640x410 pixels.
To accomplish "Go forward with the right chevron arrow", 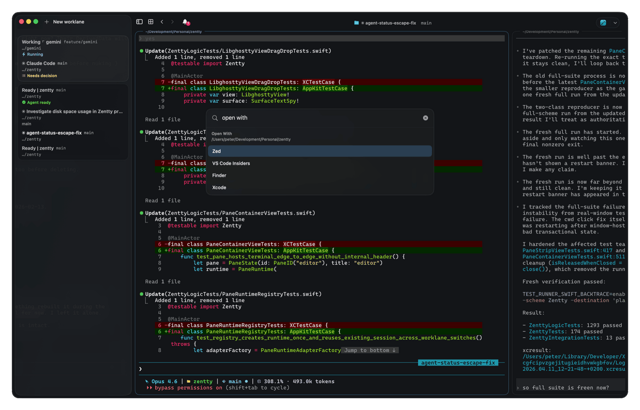I will pyautogui.click(x=172, y=22).
